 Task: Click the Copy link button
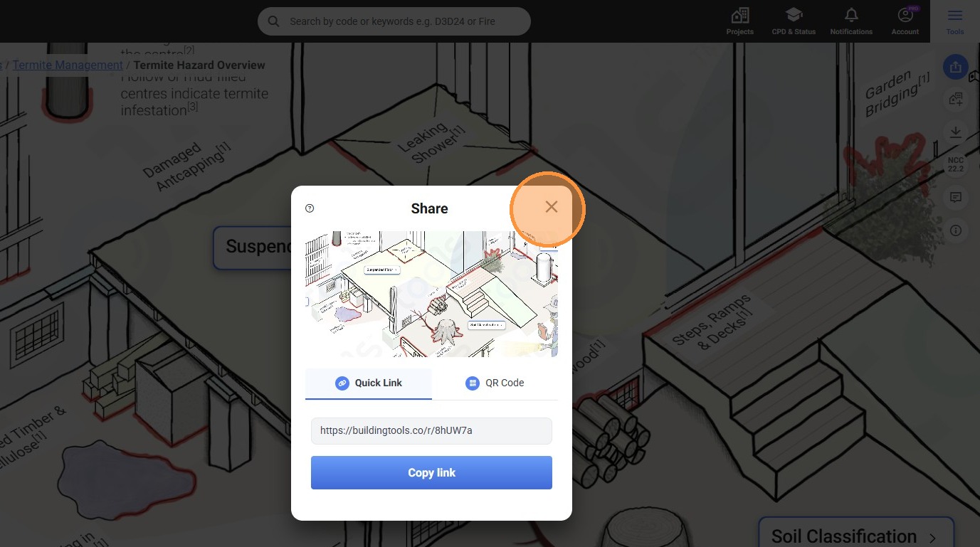(431, 472)
